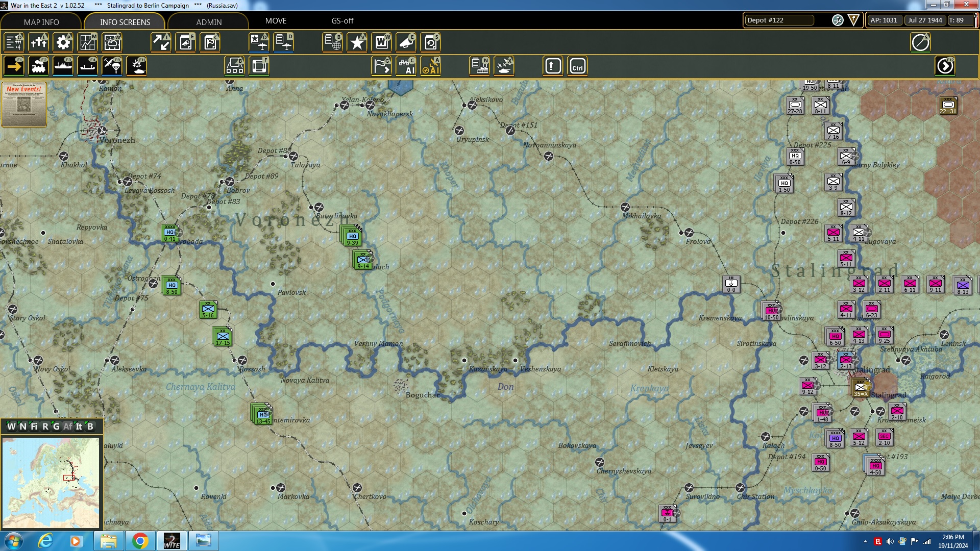The height and width of the screenshot is (551, 980).
Task: Jump minimap to G region
Action: pyautogui.click(x=56, y=427)
